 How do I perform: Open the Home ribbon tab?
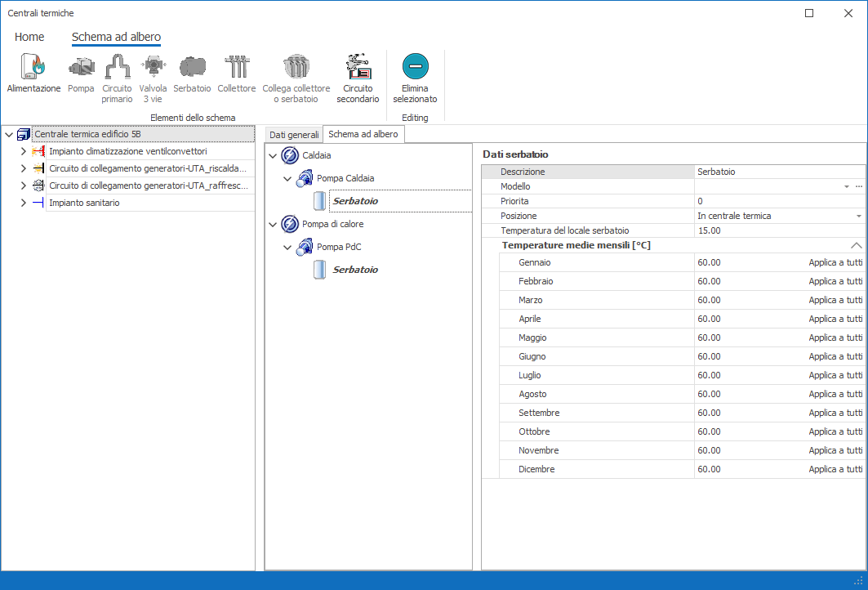[29, 37]
